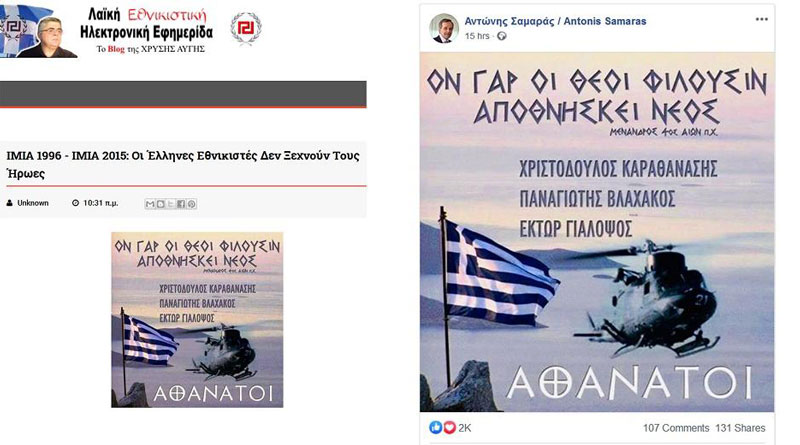Open the 107 Comments link
Screen dimensions: 800x445
(676, 428)
